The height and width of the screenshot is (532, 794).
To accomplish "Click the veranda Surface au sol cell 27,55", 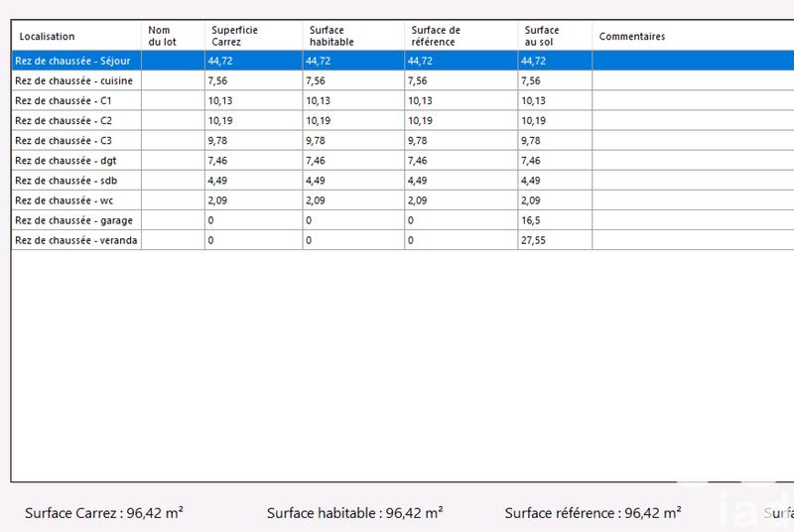I will (x=555, y=240).
